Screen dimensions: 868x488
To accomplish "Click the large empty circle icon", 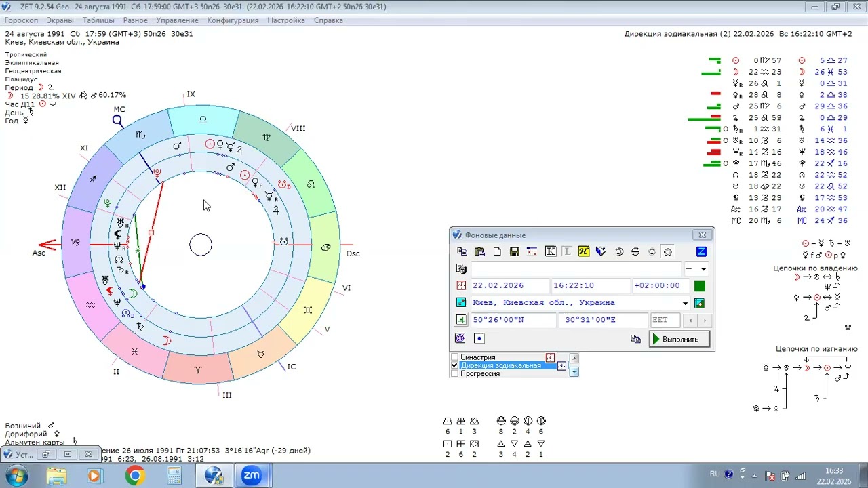I will [668, 251].
